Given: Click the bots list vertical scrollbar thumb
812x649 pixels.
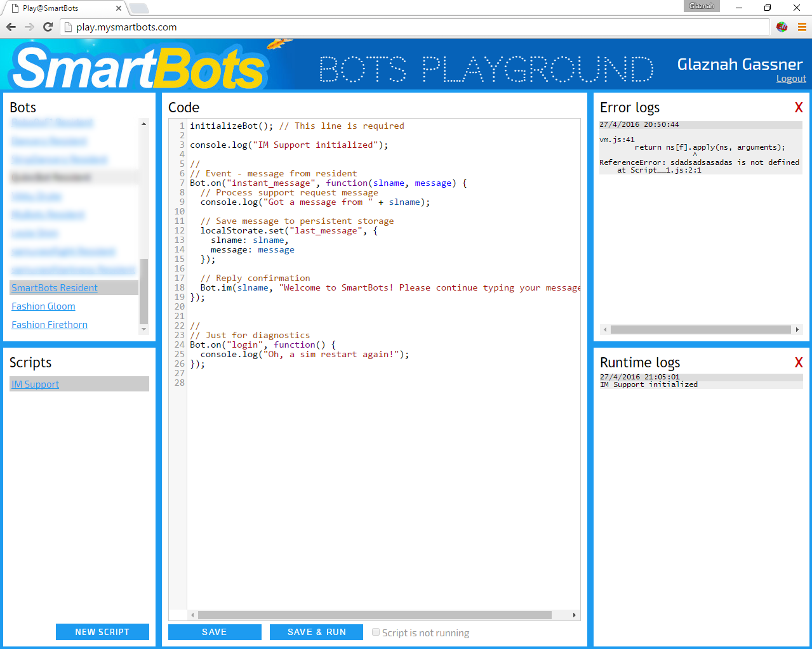Looking at the screenshot, I should click(x=143, y=292).
